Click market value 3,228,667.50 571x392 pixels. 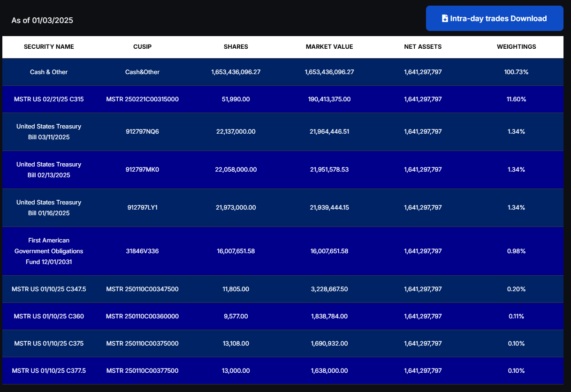(329, 289)
